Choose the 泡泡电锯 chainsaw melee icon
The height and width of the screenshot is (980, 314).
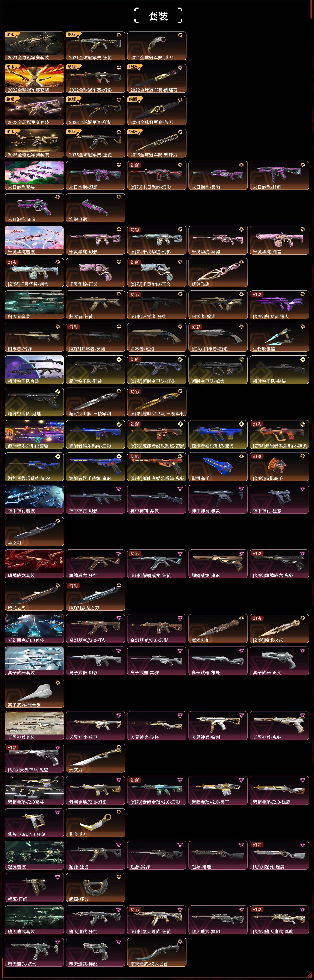pos(96,208)
